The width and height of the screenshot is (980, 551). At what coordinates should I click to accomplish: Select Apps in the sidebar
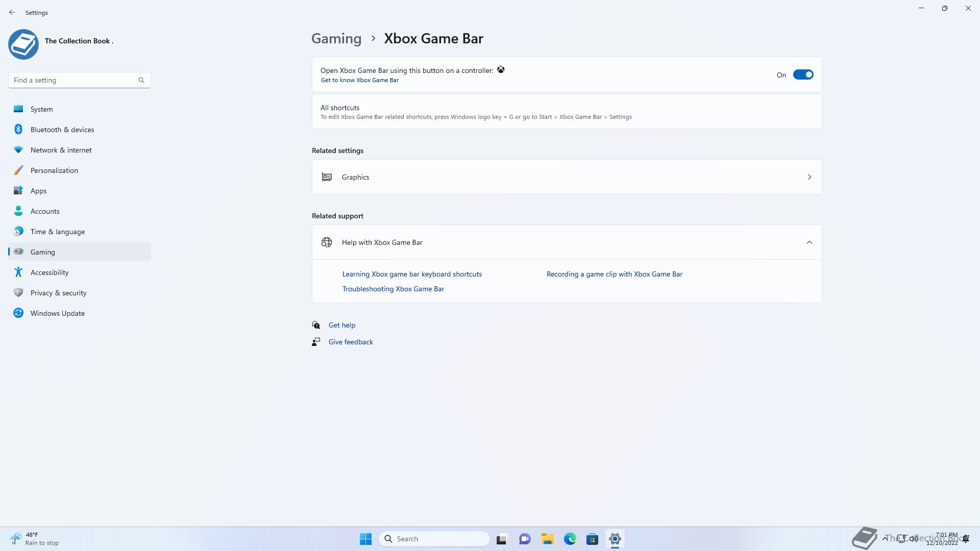click(x=80, y=191)
